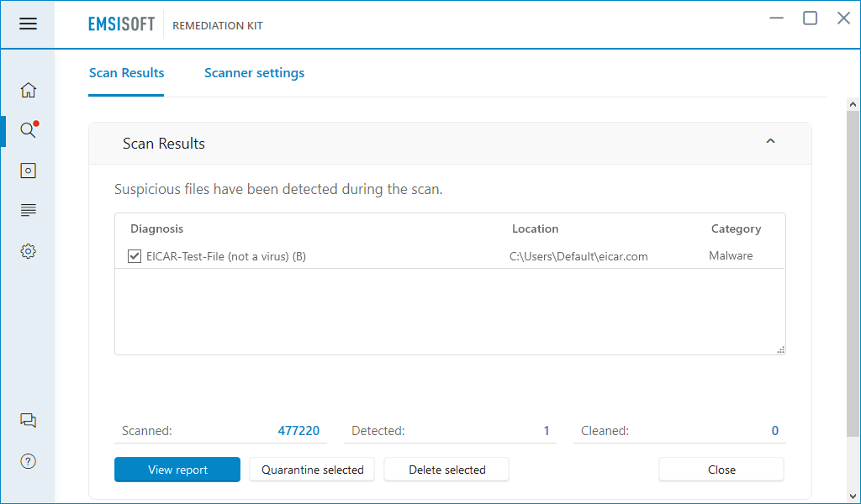Click the scanned count 477220
This screenshot has width=861, height=504.
(298, 431)
